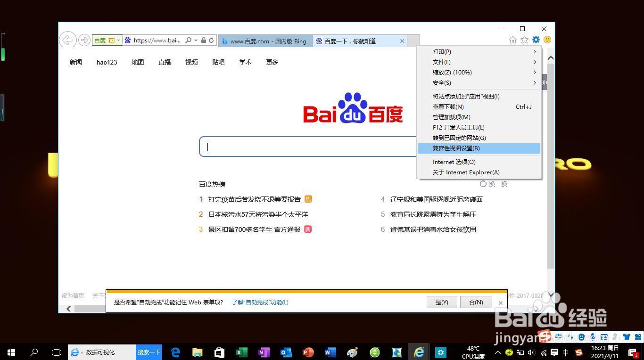Viewport: 644px width, 360px height.
Task: Show hidden tray icons chevron
Action: (x=497, y=352)
